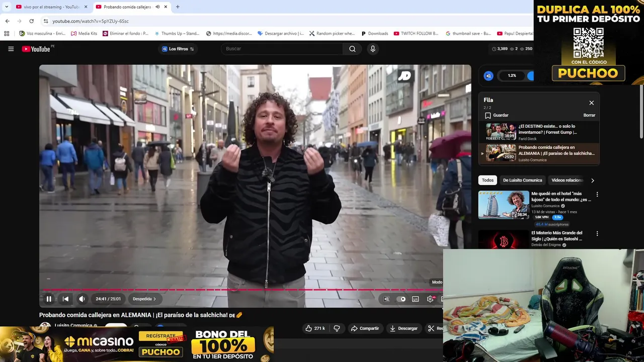The height and width of the screenshot is (362, 644).
Task: Click the search magnifier button
Action: click(352, 49)
